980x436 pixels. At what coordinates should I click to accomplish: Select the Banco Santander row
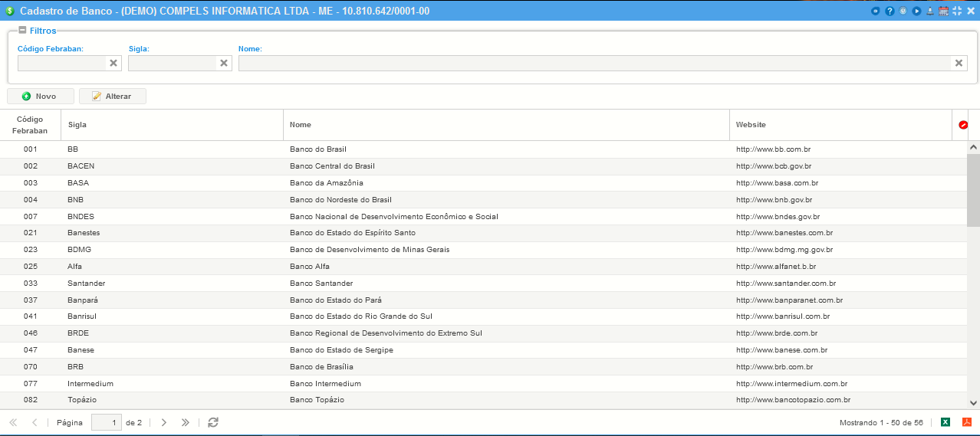tap(483, 284)
